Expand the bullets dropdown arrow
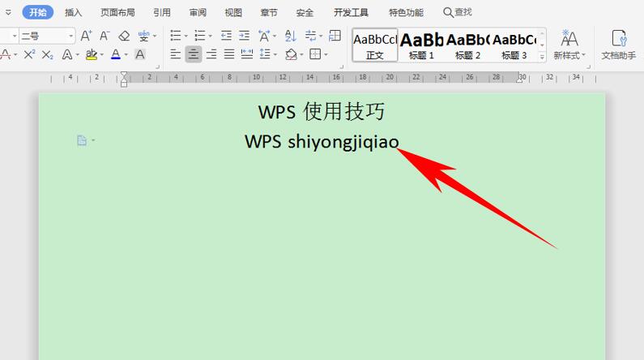The image size is (644, 360). (186, 36)
